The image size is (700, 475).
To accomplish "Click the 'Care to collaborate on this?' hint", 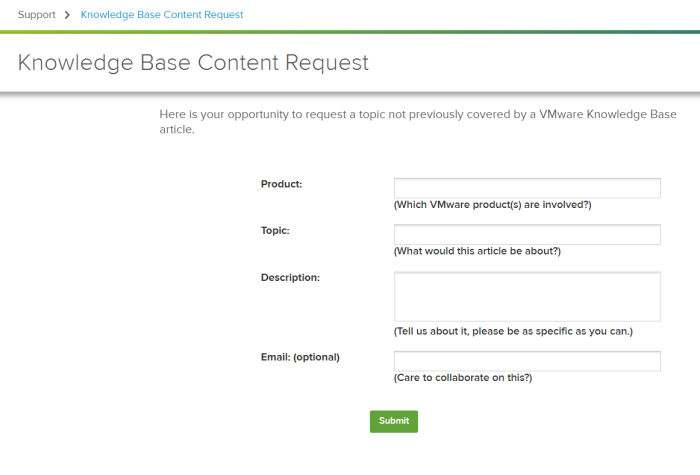I will pos(463,378).
